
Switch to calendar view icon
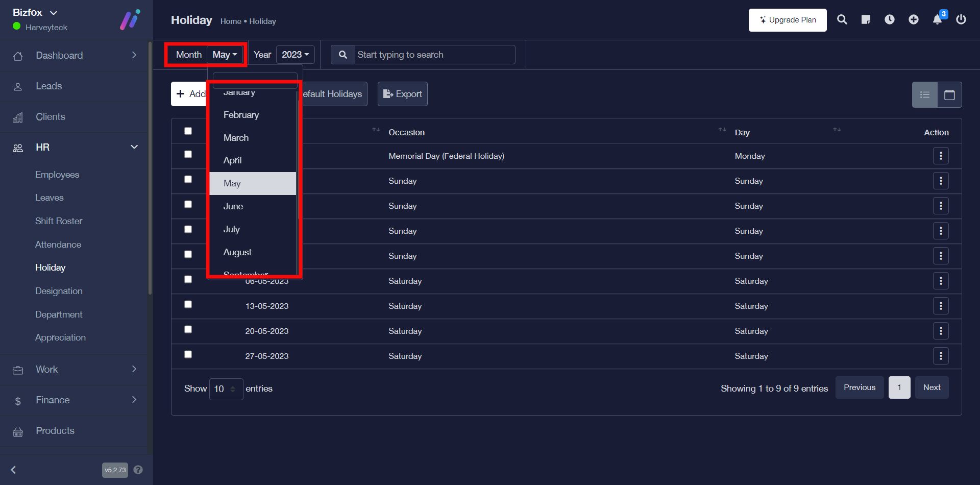[x=949, y=95]
